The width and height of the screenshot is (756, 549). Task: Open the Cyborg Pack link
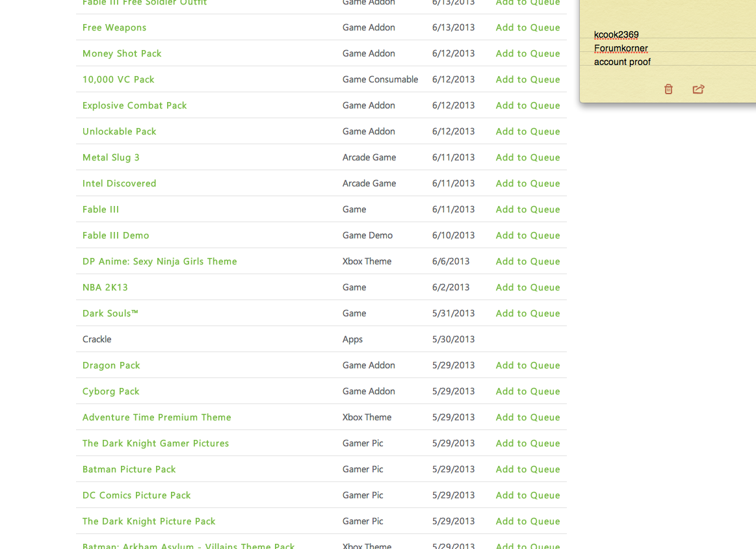tap(111, 392)
